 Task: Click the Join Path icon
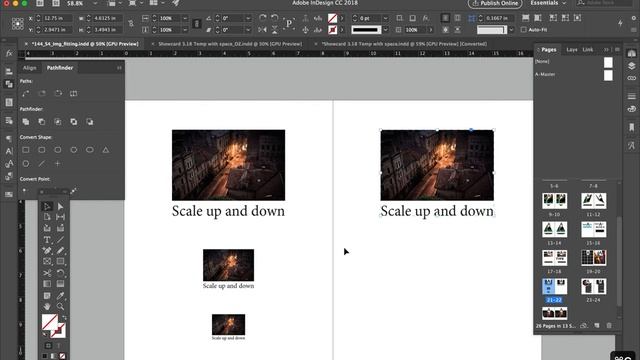click(26, 93)
